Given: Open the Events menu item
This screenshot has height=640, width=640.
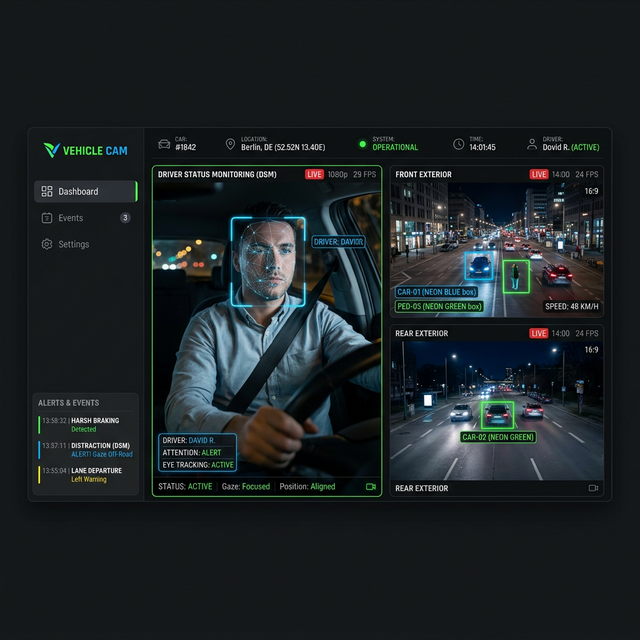Looking at the screenshot, I should click(x=70, y=218).
